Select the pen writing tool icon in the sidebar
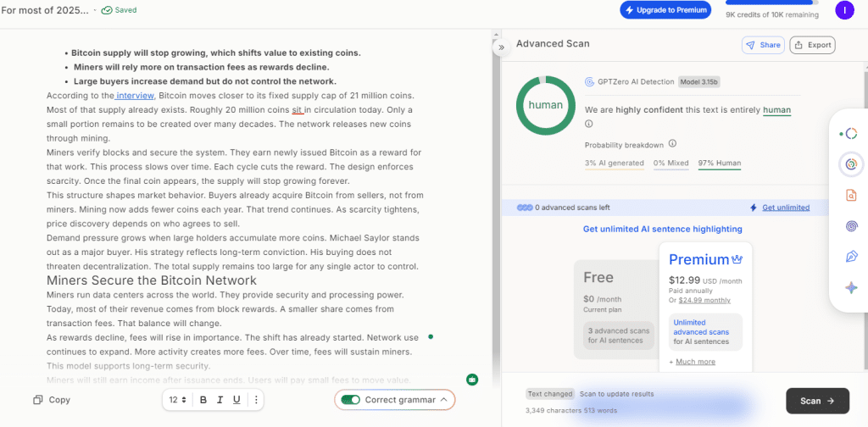 pyautogui.click(x=850, y=257)
